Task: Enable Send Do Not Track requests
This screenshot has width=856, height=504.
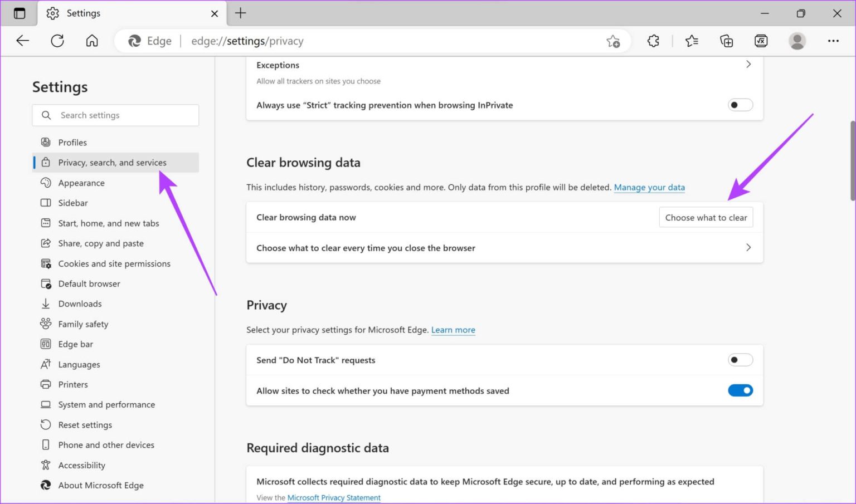Action: 740,360
